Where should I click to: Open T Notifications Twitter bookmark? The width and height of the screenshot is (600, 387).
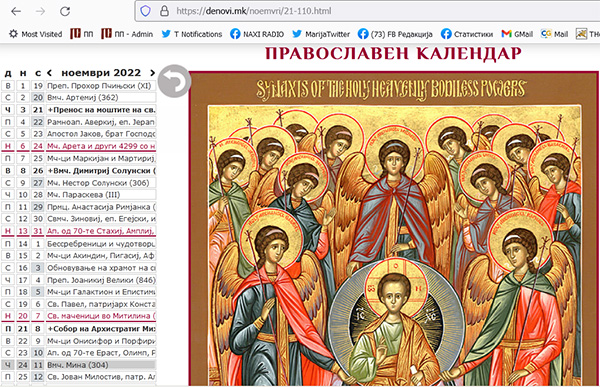191,34
